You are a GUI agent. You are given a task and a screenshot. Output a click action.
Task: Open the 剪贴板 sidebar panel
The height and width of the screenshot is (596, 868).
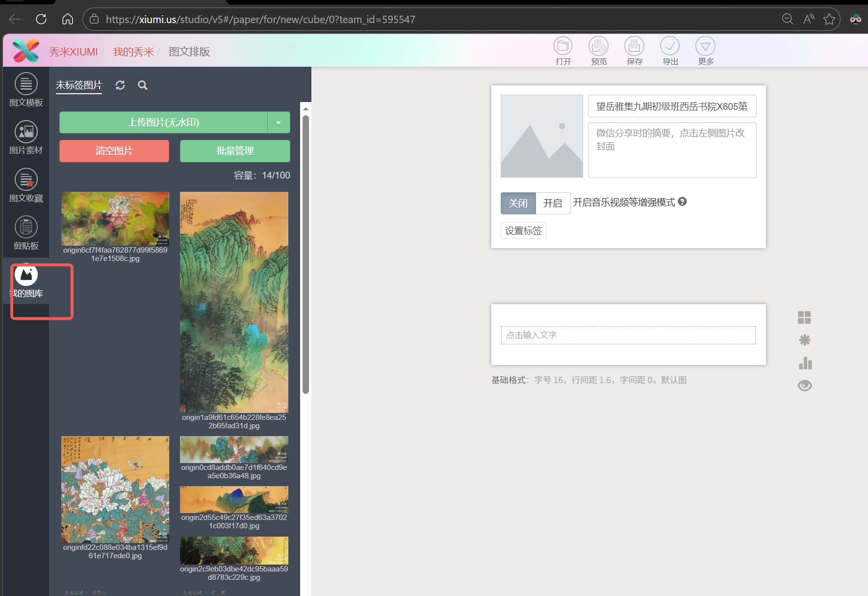point(26,233)
